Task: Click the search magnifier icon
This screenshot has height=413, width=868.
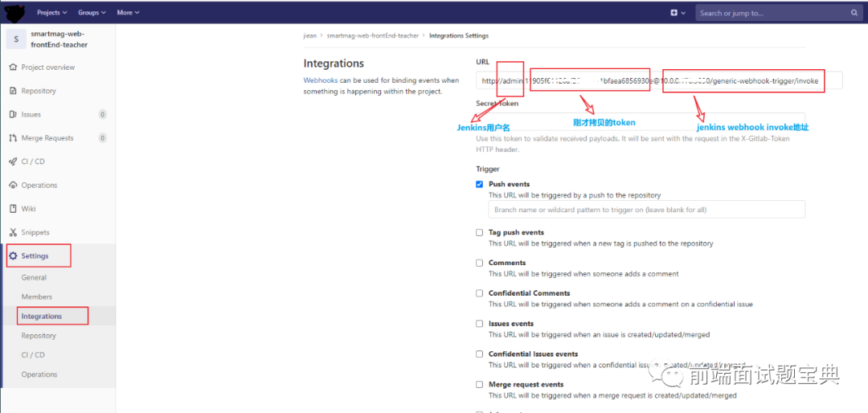Action: tap(854, 13)
